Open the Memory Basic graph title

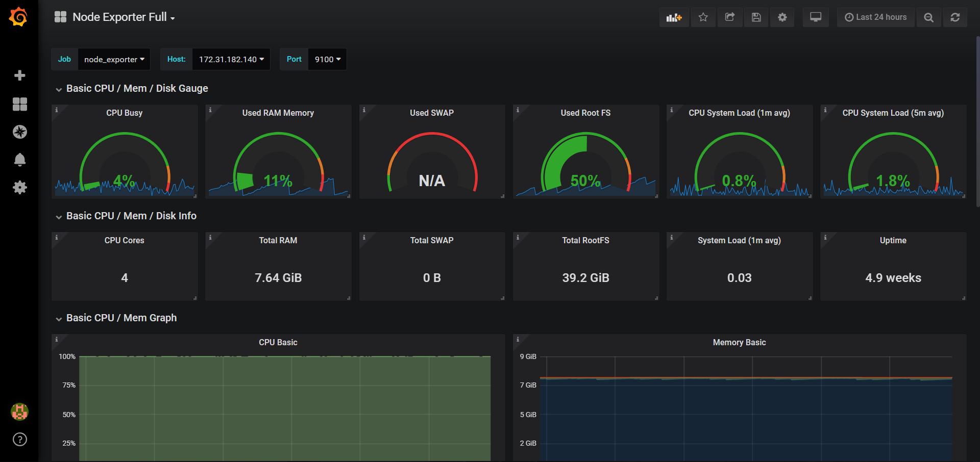[x=740, y=342]
